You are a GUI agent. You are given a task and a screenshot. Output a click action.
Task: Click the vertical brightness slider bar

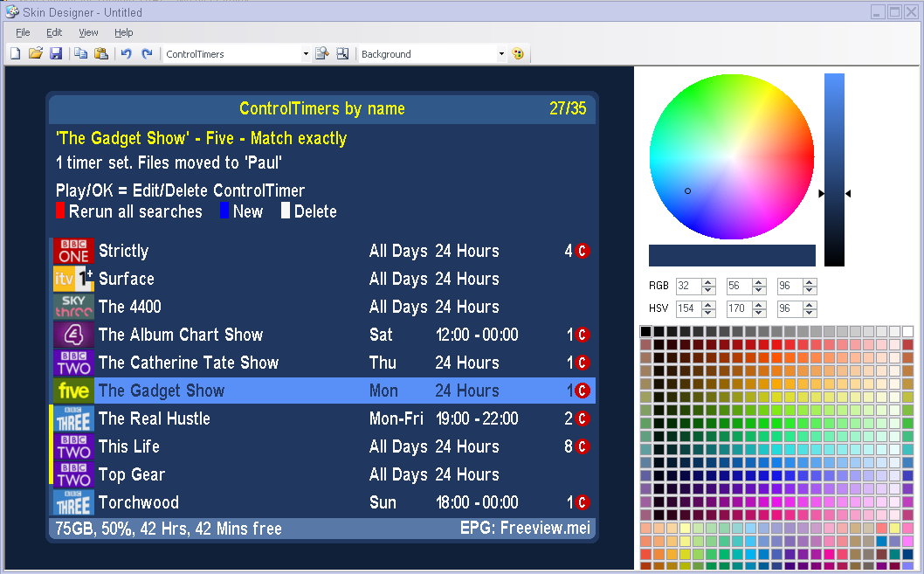click(x=834, y=169)
